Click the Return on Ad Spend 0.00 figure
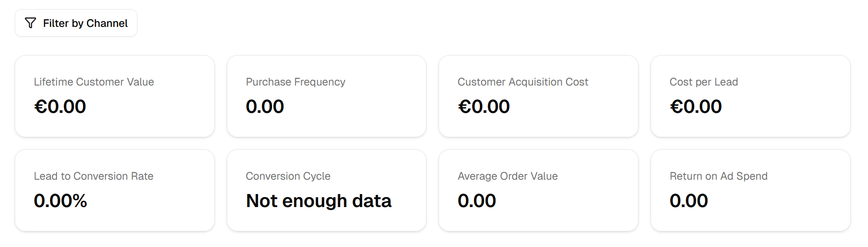This screenshot has width=868, height=247. click(x=689, y=201)
